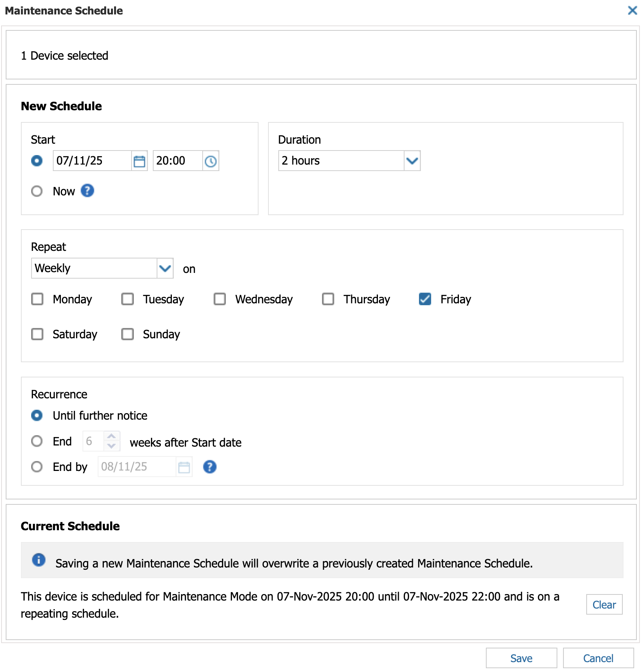This screenshot has height=672, width=641.
Task: Open the Start date calendar picker
Action: click(140, 161)
